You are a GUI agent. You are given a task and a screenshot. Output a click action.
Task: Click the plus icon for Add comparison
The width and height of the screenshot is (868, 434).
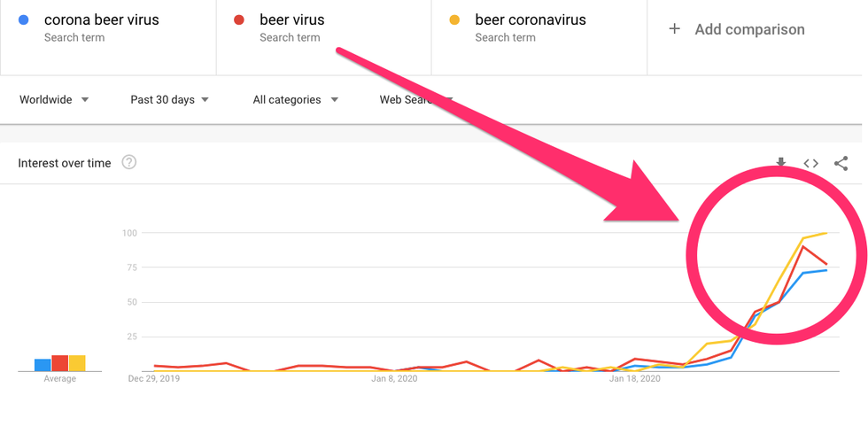pyautogui.click(x=674, y=29)
